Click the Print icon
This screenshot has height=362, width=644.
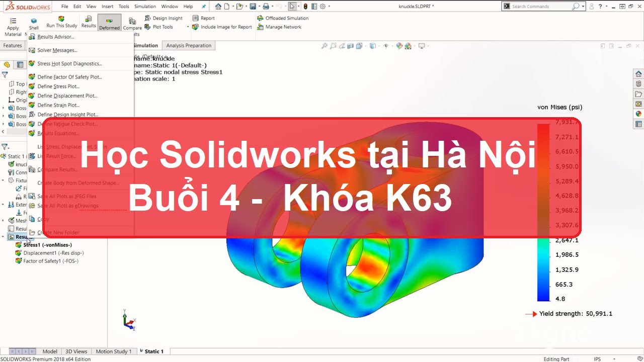[266, 7]
